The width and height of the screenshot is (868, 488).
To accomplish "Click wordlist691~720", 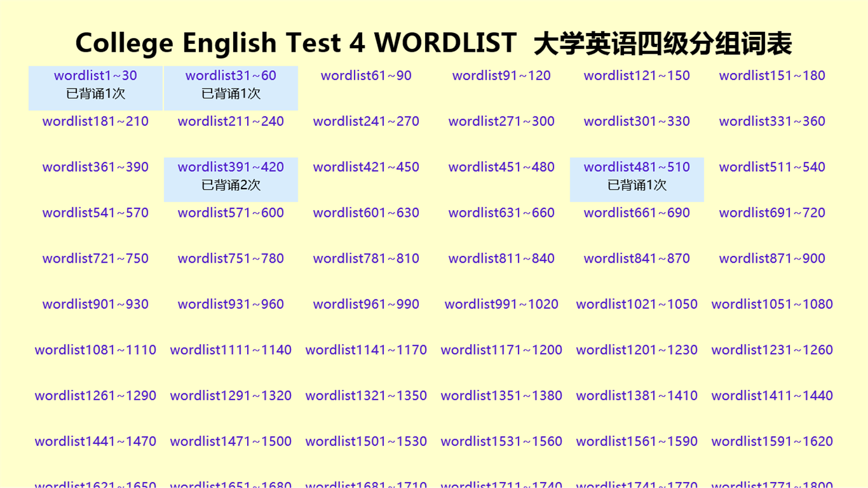I will click(x=772, y=213).
